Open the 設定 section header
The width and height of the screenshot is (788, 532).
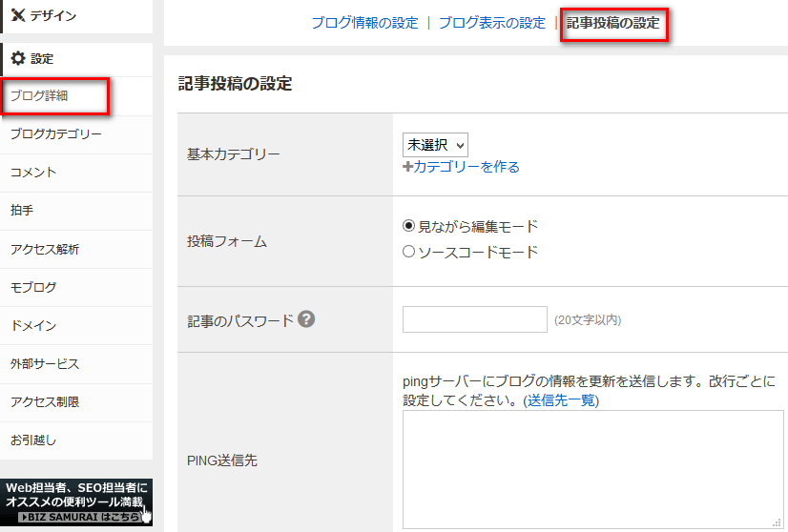(76, 59)
